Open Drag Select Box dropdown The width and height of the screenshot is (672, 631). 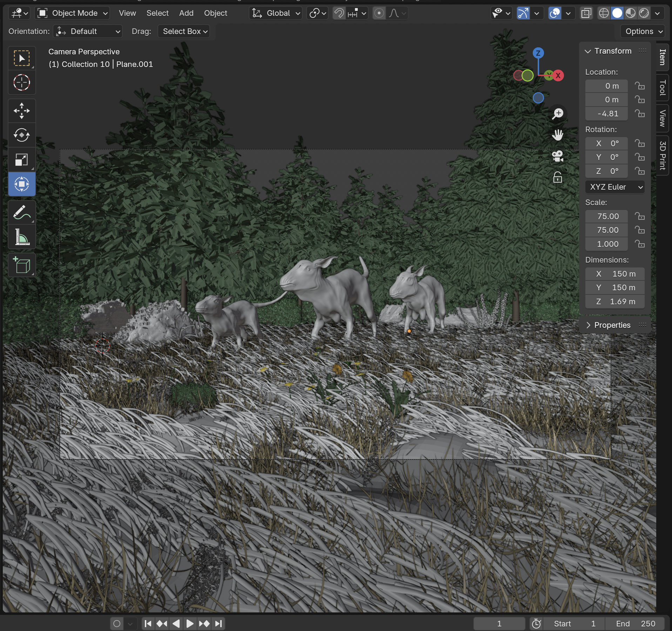coord(184,32)
